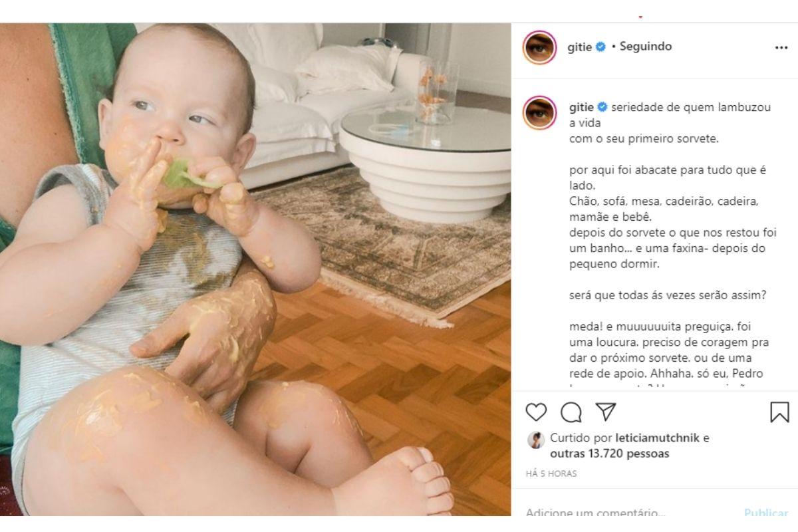Click leticiamutchnik small avatar near likes

(x=535, y=439)
